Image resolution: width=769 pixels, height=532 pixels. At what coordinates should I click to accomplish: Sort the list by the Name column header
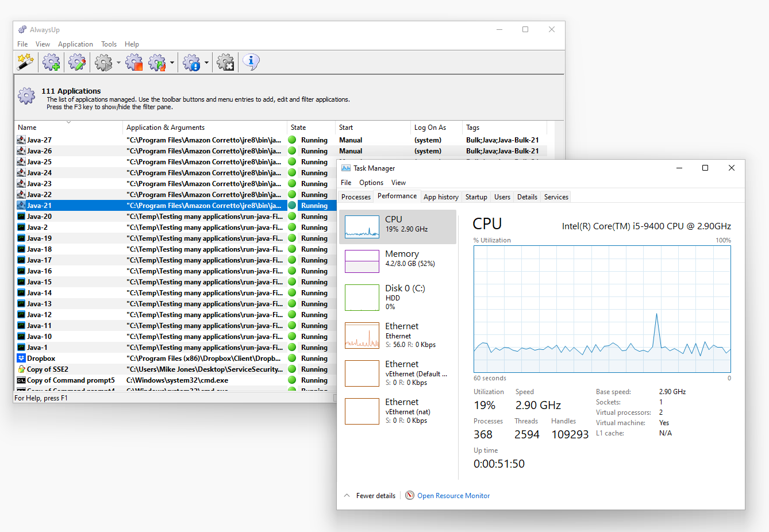(69, 128)
